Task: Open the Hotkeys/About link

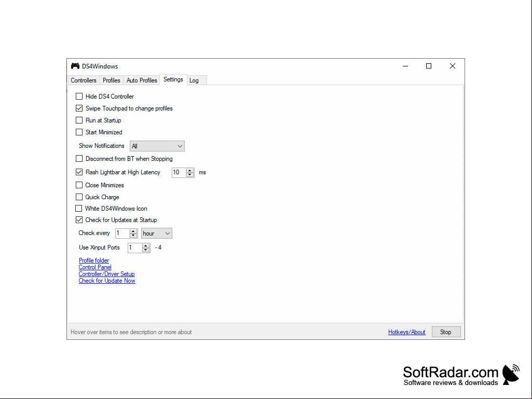Action: coord(406,332)
